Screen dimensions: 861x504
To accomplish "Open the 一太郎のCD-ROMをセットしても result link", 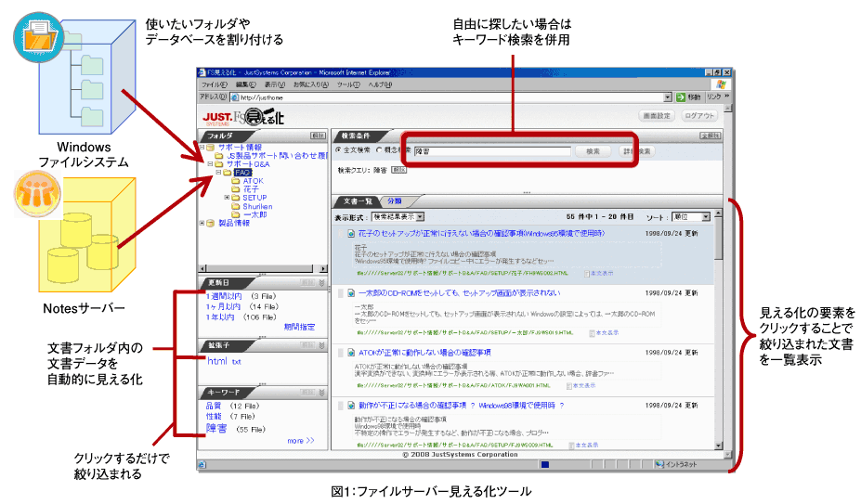I will coord(459,293).
